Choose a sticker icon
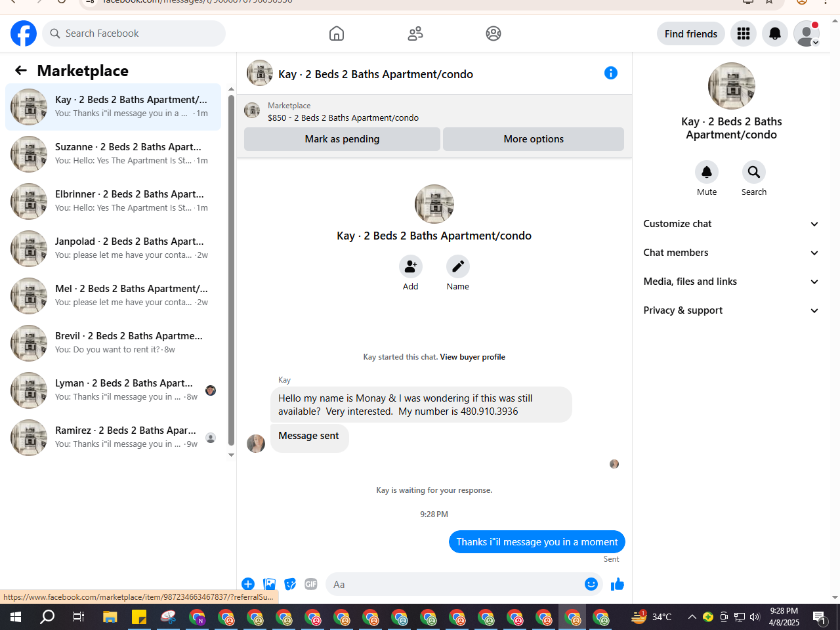 pyautogui.click(x=290, y=584)
